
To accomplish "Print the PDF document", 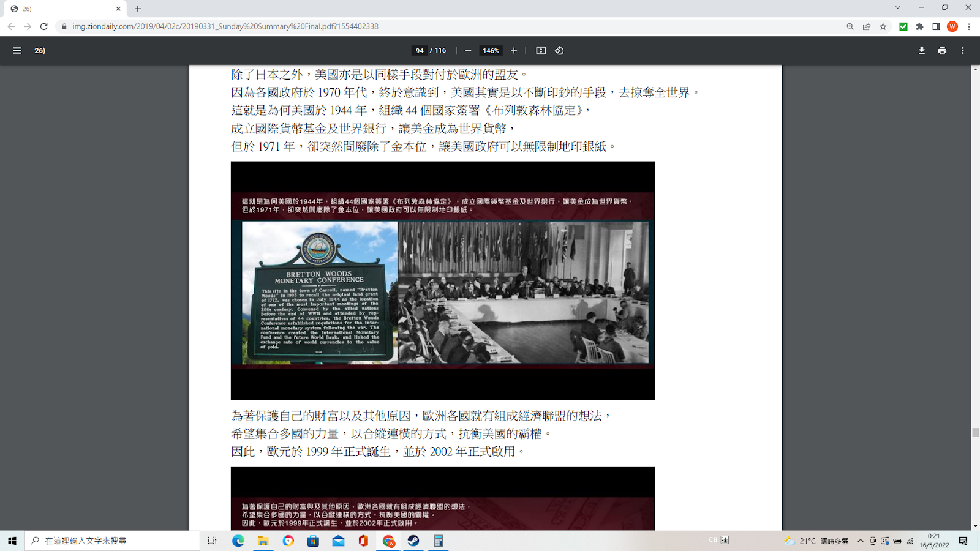I will pyautogui.click(x=942, y=51).
